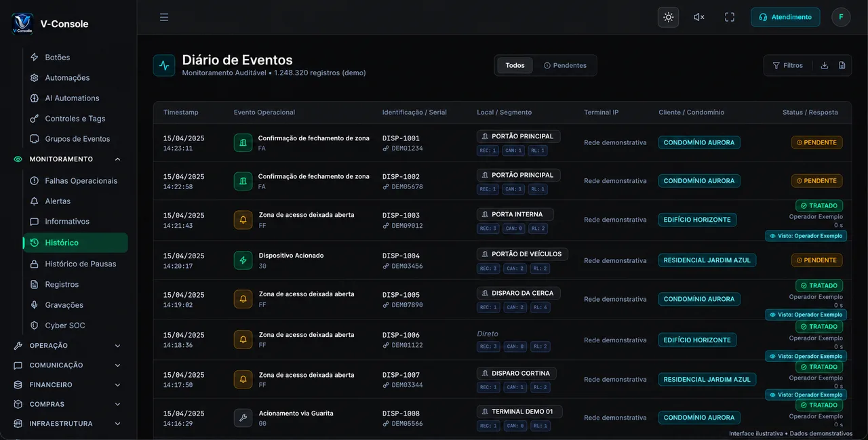The width and height of the screenshot is (868, 440).
Task: Click the lightning icon for DISP-1004
Action: coord(243,260)
